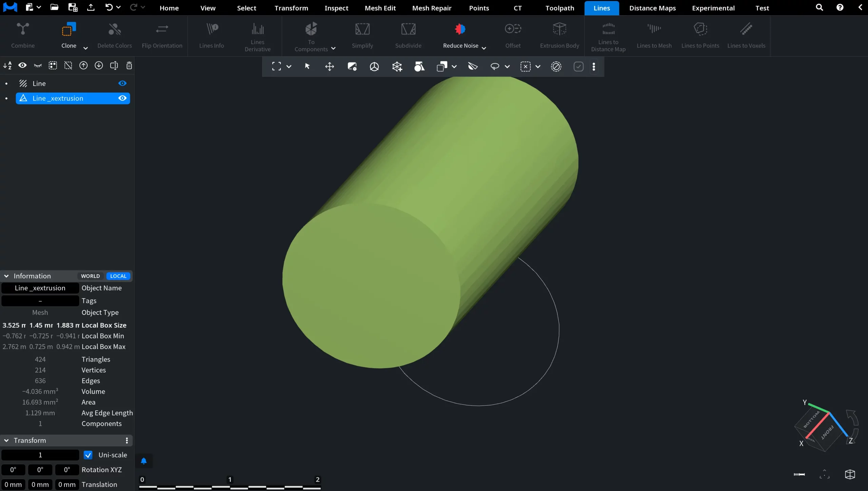Open the Lines Derivative tool
Screen dimensions: 868x491
tap(258, 37)
